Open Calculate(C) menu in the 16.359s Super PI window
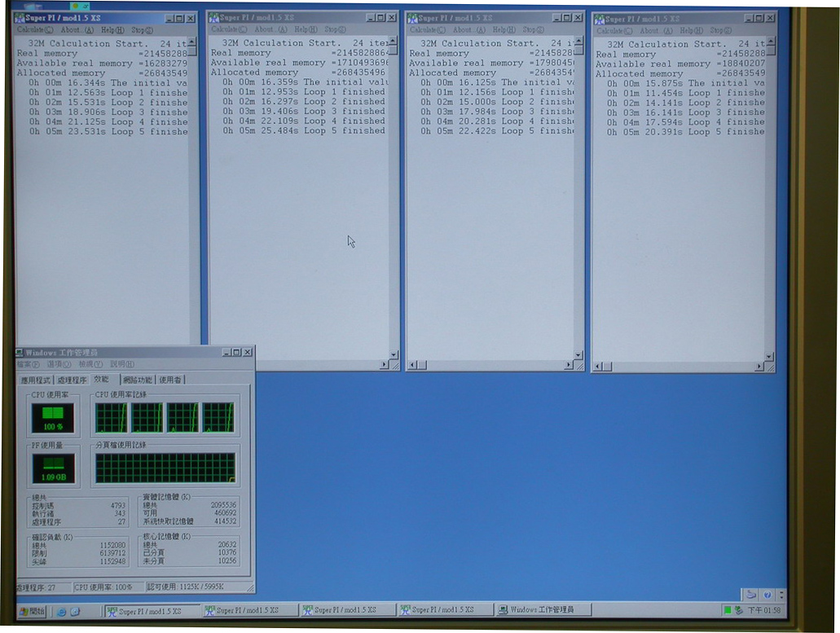The width and height of the screenshot is (840, 633). (229, 29)
